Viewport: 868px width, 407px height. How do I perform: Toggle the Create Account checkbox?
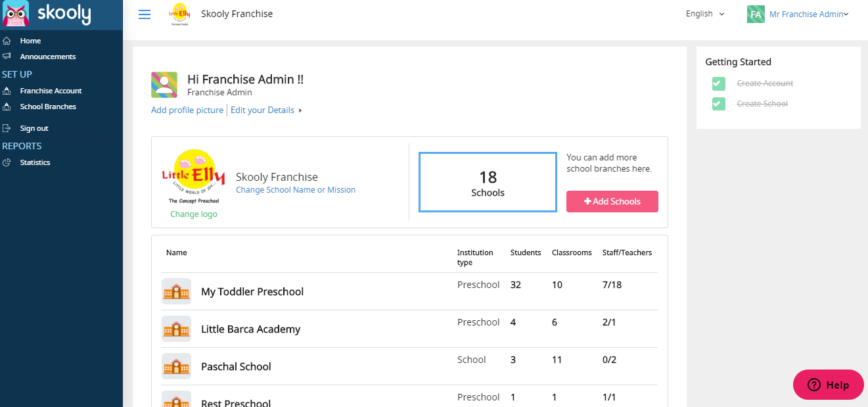tap(719, 84)
